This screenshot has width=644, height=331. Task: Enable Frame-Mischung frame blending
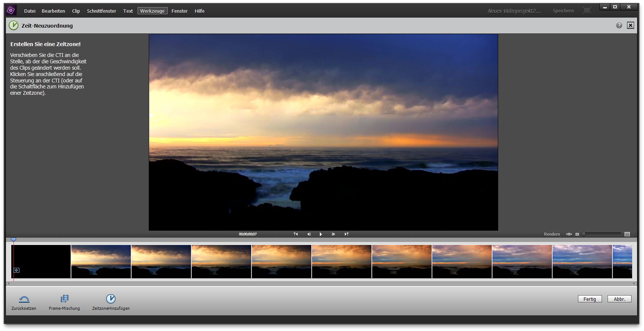tap(64, 299)
